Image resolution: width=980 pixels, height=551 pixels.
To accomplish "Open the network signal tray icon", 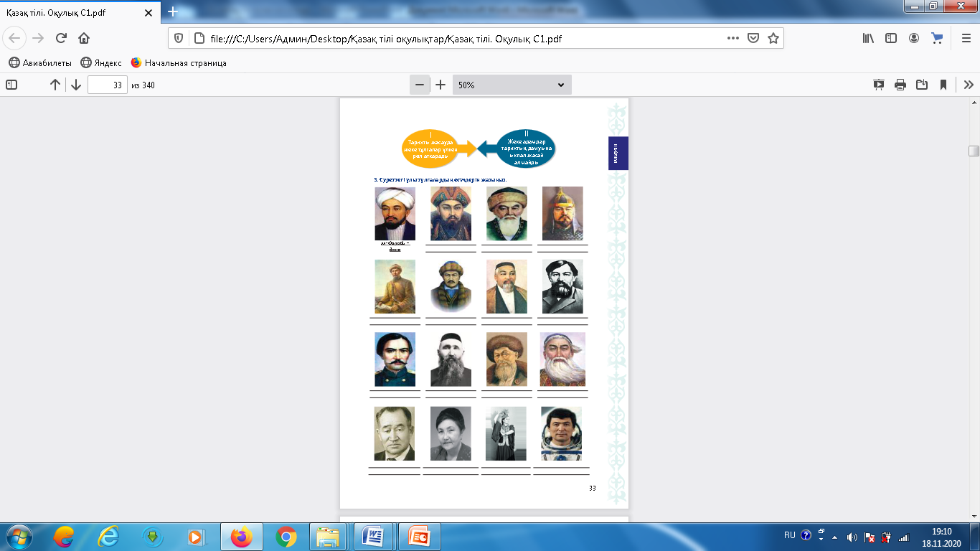I will (x=903, y=537).
